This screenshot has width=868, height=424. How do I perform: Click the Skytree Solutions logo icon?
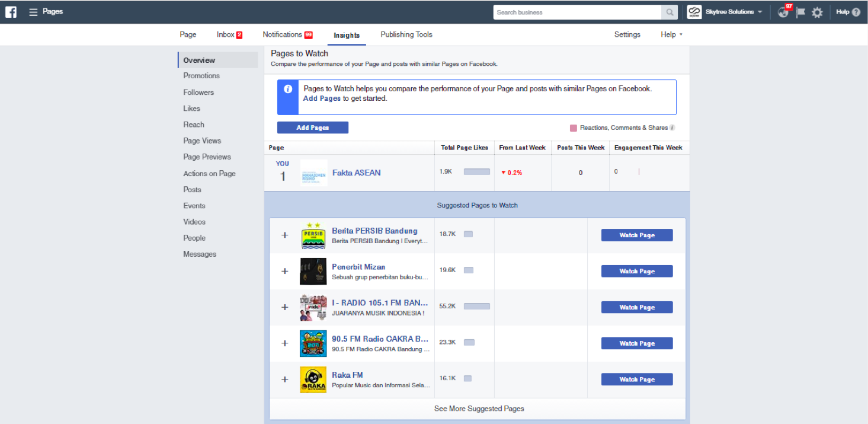694,12
